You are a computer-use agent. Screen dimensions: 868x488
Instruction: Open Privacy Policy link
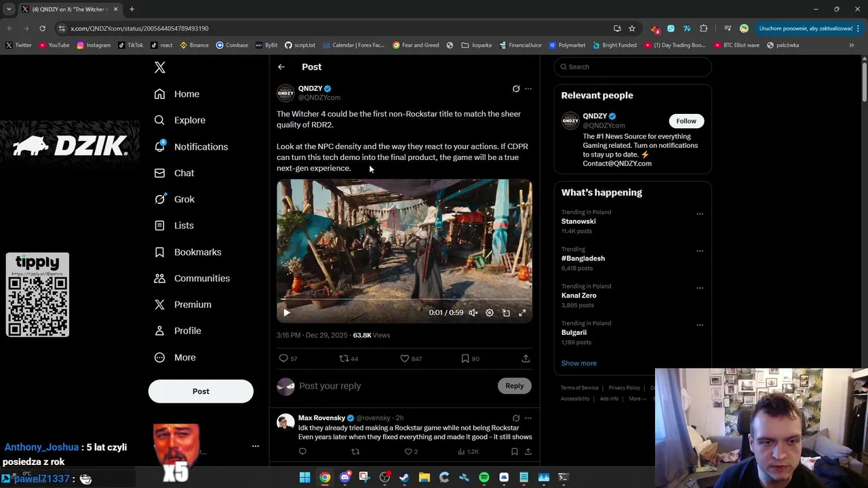pyautogui.click(x=625, y=388)
